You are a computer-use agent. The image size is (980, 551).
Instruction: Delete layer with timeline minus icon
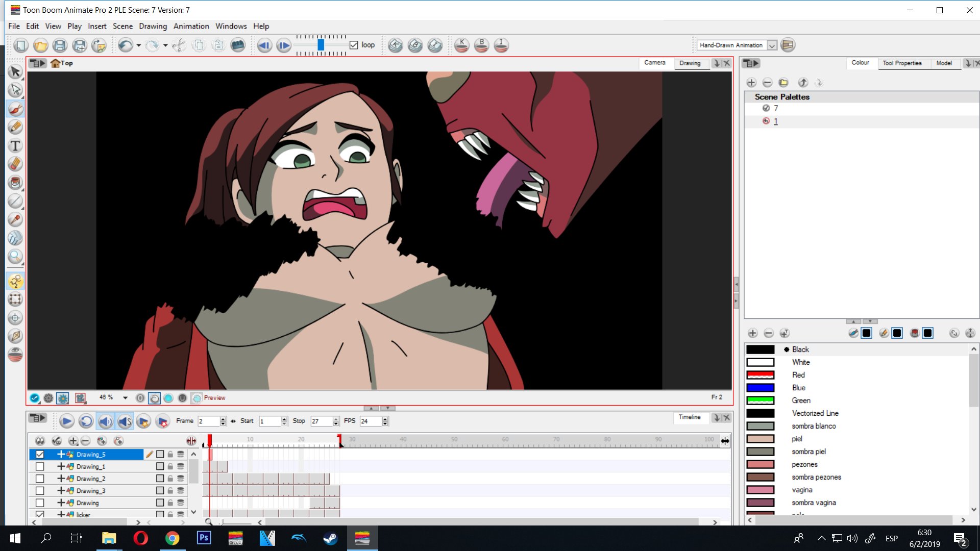(x=85, y=441)
